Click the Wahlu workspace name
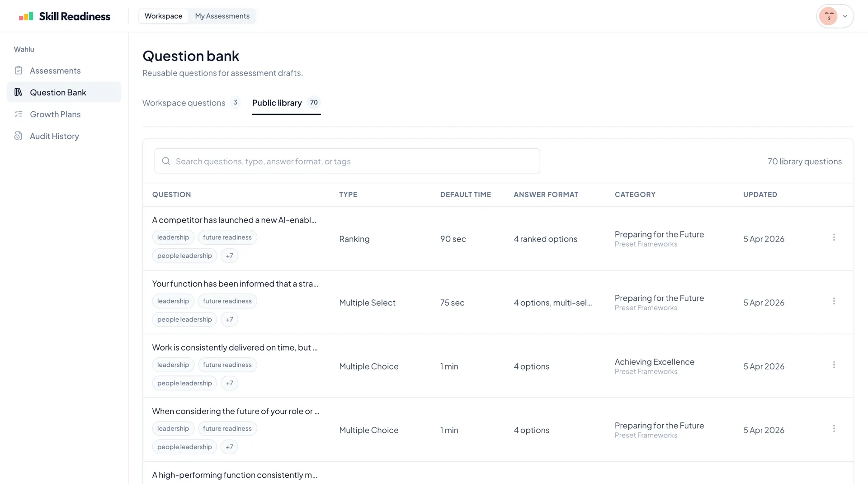Screen dimensions: 868x484 24,49
